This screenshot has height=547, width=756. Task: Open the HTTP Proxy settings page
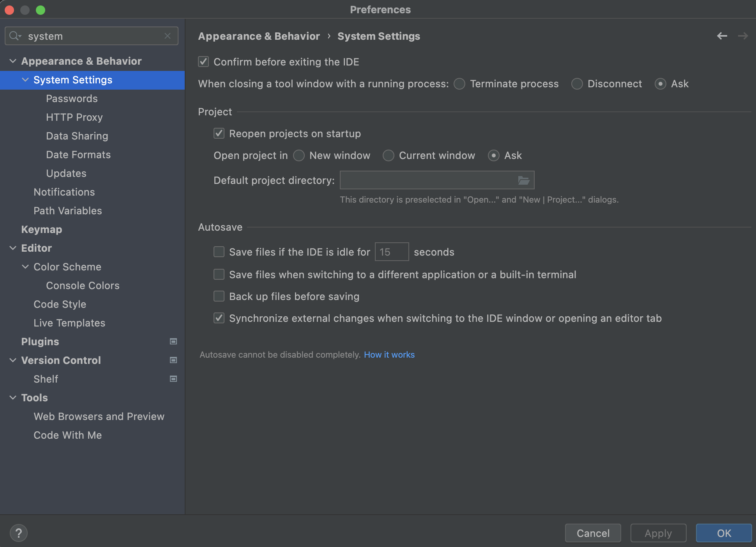click(x=74, y=117)
